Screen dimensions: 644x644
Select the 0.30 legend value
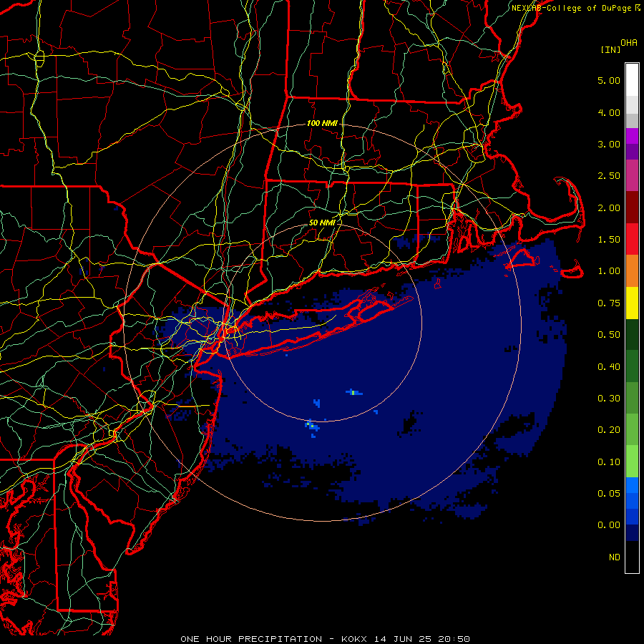609,399
